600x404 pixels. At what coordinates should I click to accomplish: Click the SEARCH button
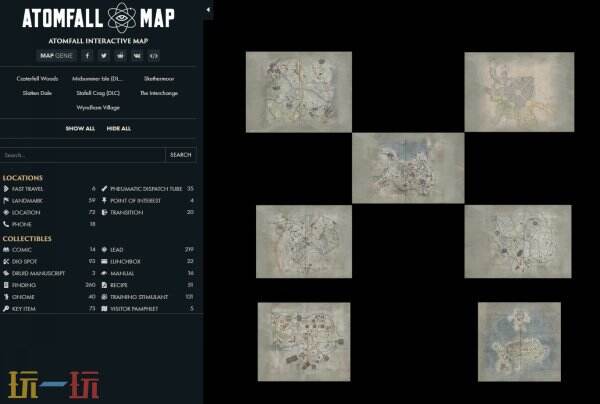[x=181, y=155]
